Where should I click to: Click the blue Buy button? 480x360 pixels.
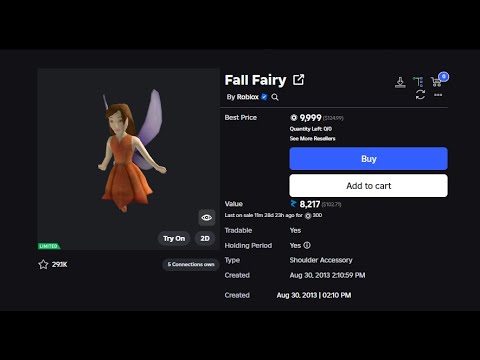pyautogui.click(x=368, y=159)
